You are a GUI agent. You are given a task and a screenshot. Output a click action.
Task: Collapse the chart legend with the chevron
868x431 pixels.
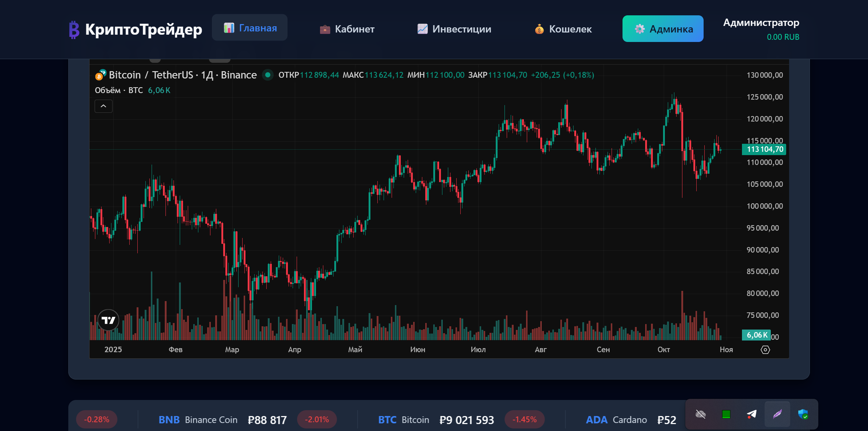click(103, 106)
